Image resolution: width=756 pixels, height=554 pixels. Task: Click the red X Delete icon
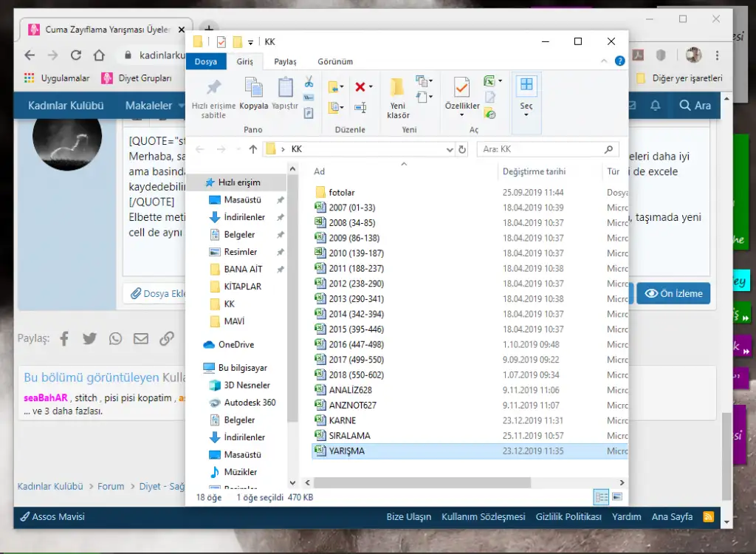click(360, 87)
